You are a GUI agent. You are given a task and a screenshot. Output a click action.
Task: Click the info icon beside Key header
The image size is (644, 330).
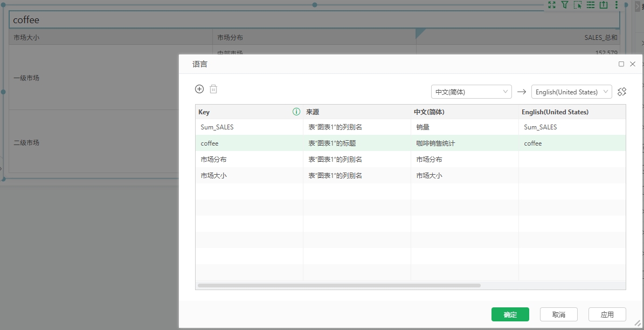[296, 112]
